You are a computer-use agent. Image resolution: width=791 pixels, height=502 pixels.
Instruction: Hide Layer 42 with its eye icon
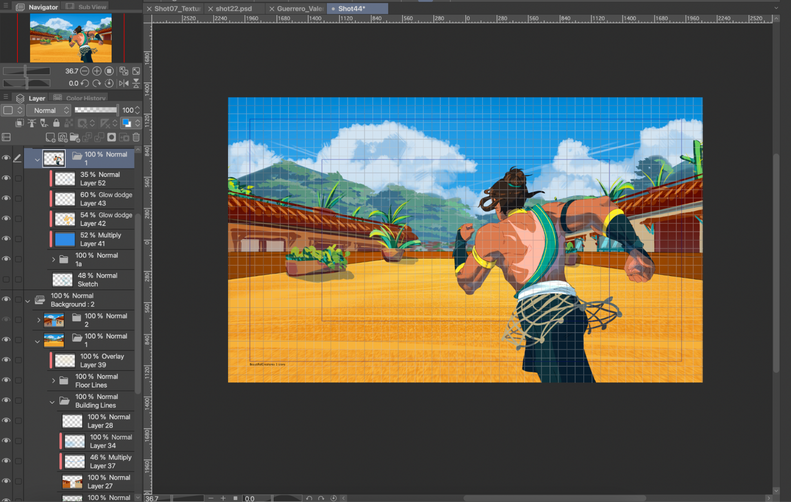coord(6,218)
